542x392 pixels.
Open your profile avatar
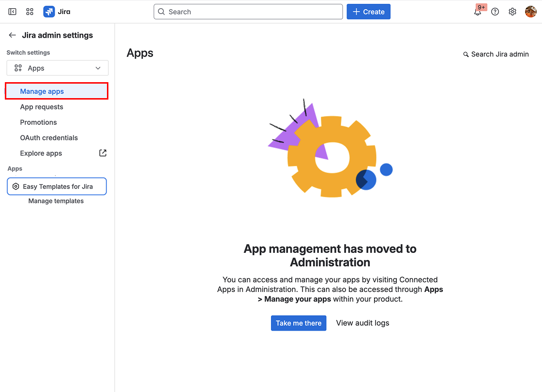(531, 11)
